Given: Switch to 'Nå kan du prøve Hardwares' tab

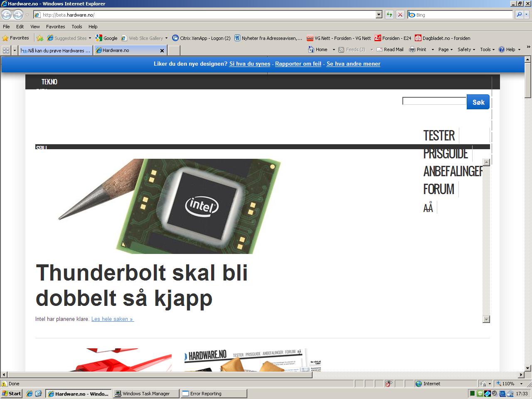Looking at the screenshot, I should 56,50.
